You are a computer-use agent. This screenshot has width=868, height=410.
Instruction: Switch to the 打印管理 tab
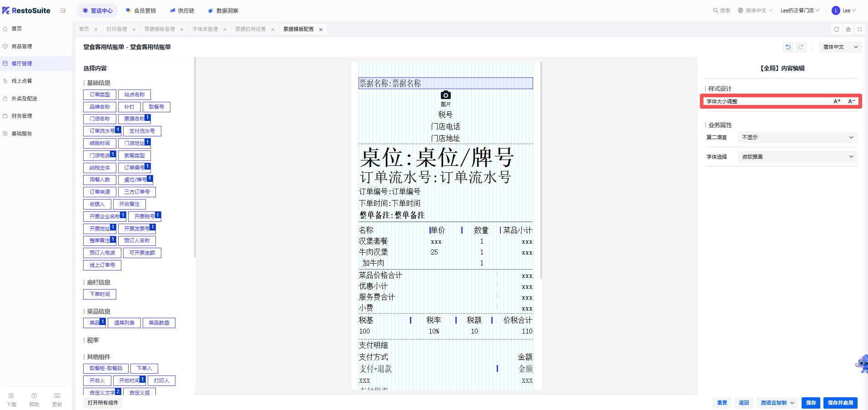point(117,30)
